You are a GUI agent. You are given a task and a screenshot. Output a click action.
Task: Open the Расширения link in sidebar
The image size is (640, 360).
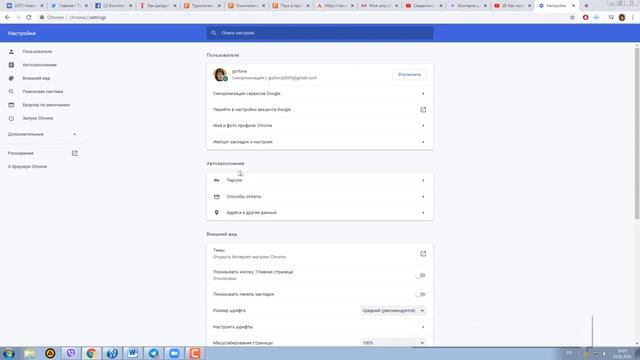21,153
